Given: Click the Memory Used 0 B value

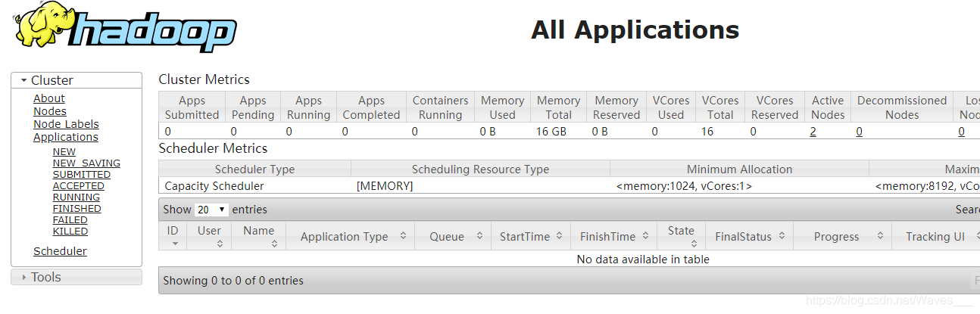Looking at the screenshot, I should pyautogui.click(x=488, y=132).
